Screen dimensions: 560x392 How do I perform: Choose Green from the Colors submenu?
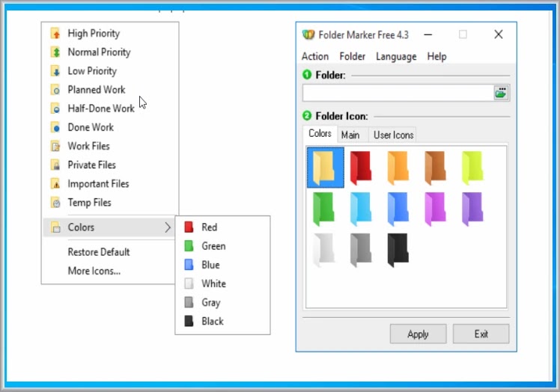[x=222, y=246]
